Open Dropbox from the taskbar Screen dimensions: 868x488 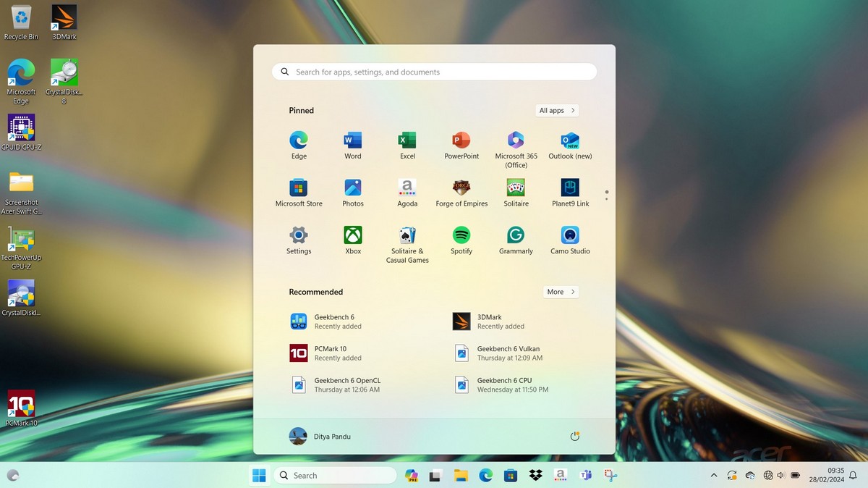pos(535,476)
